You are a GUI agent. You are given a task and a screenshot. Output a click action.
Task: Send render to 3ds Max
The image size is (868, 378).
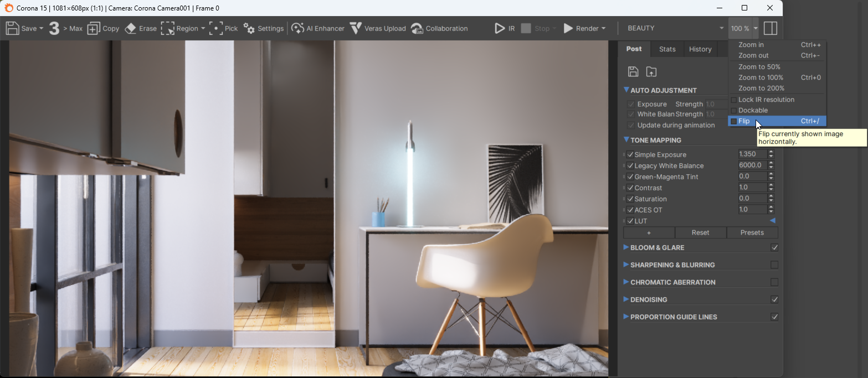(x=65, y=28)
